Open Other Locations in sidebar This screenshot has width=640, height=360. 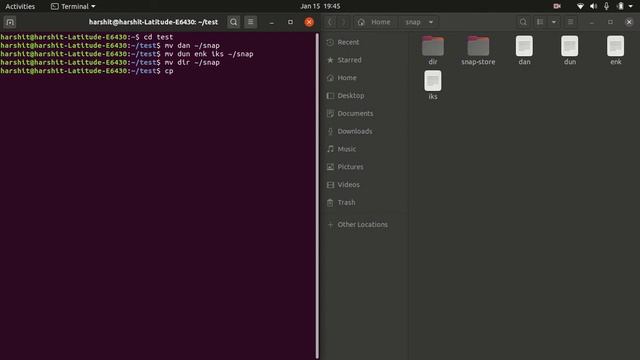[x=365, y=224]
